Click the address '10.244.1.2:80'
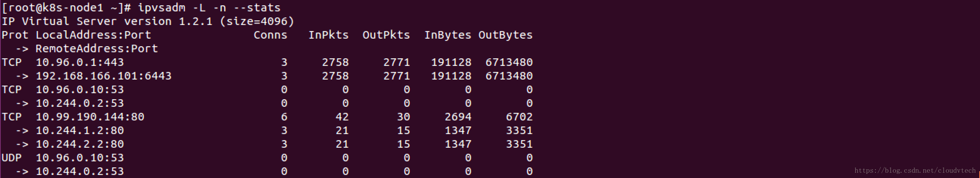Screen dimensions: 980x178 click(80, 130)
